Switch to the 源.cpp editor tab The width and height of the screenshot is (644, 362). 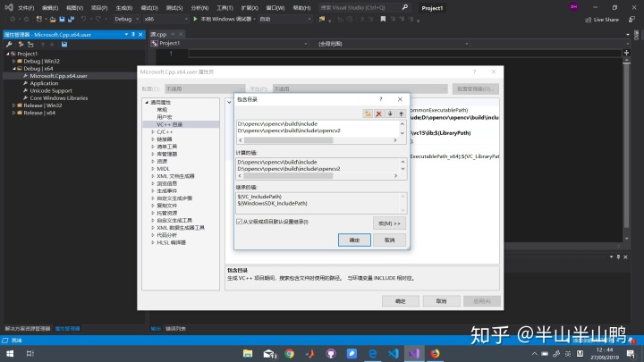tap(159, 35)
